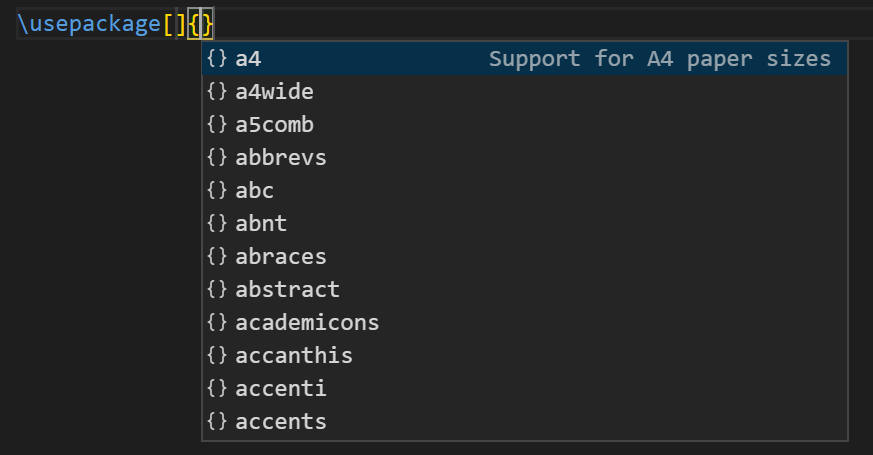Click the braces icon beside a4
873x455 pixels.
(217, 59)
